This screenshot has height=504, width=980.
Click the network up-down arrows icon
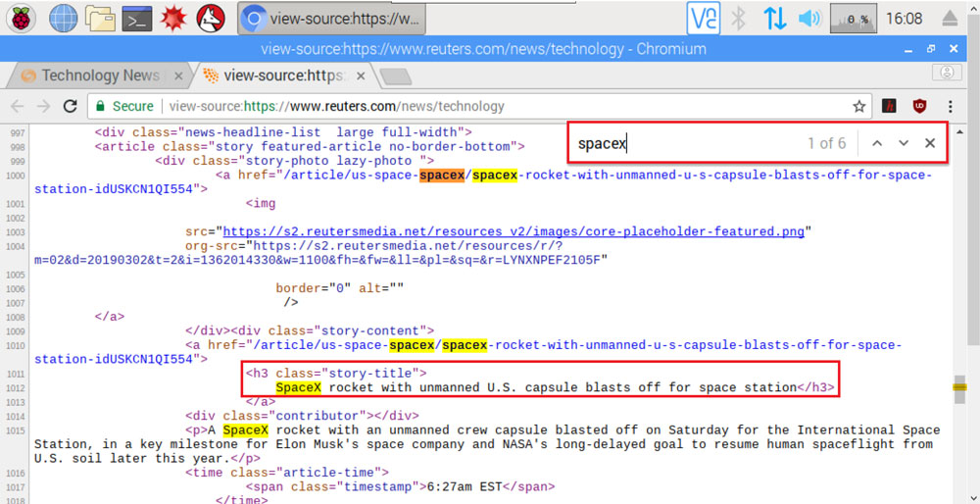[774, 18]
